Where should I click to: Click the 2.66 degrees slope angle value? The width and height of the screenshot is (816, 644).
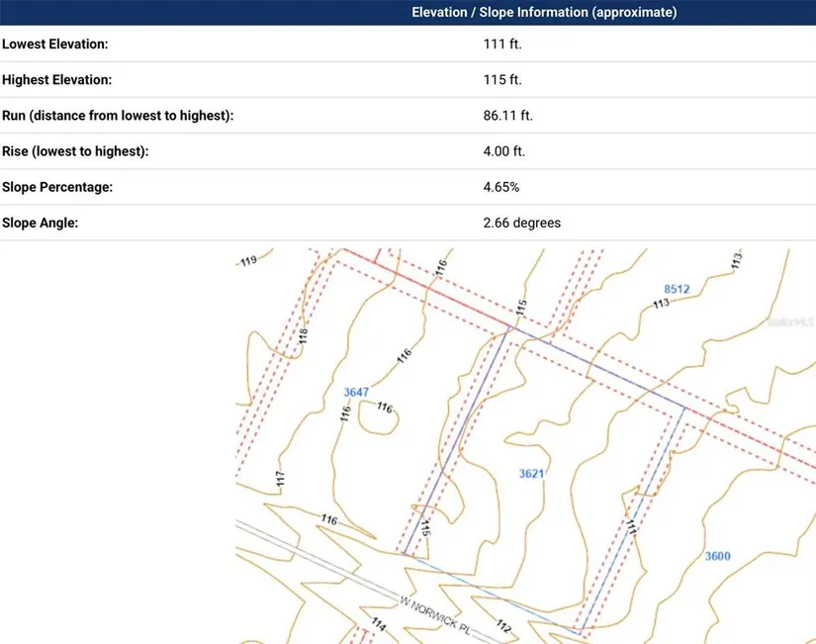(521, 223)
